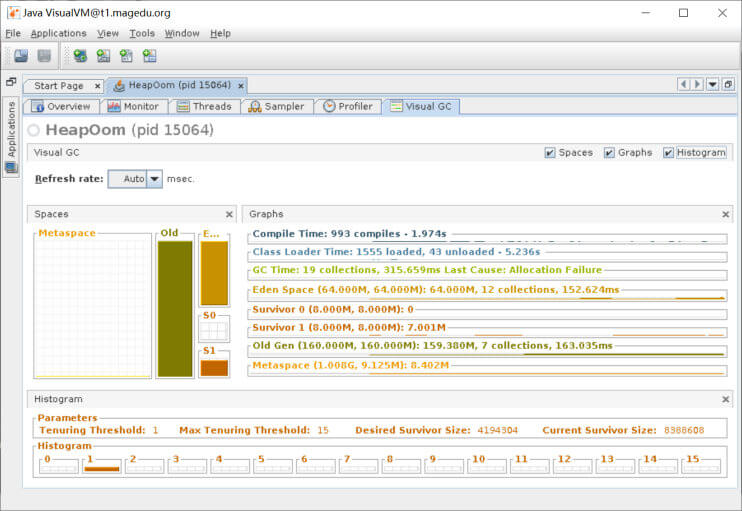The width and height of the screenshot is (742, 511).
Task: Open the Applications side panel
Action: pos(11,136)
